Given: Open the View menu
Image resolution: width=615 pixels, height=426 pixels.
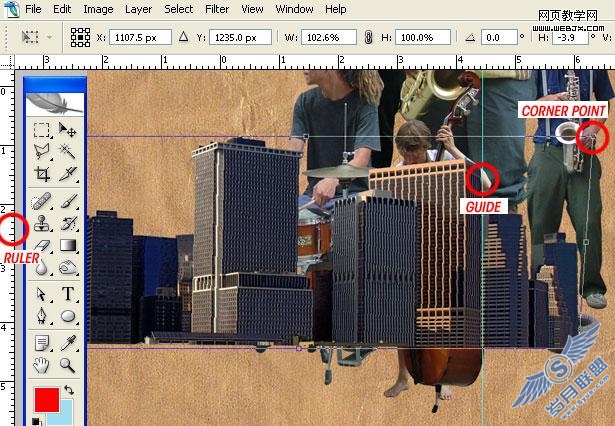Looking at the screenshot, I should 252,9.
